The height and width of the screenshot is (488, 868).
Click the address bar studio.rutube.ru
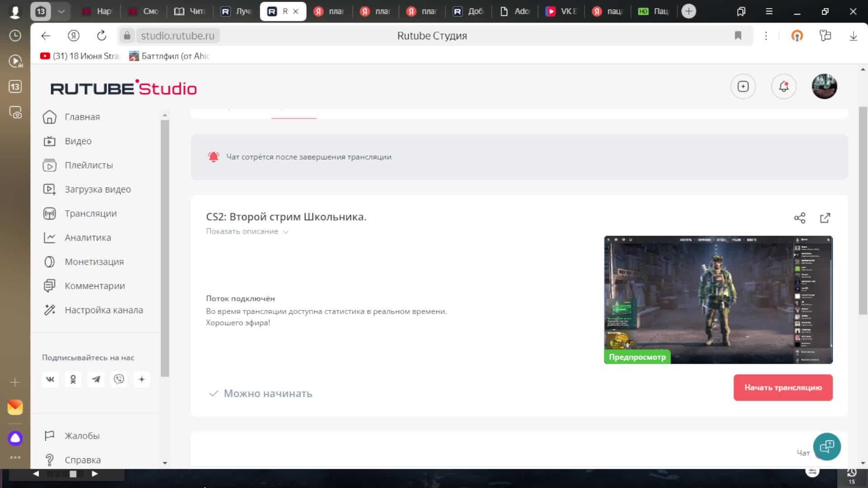pos(178,36)
